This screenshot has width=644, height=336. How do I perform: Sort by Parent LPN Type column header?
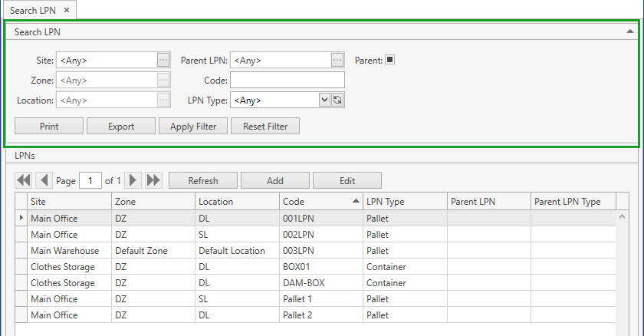[x=573, y=201]
